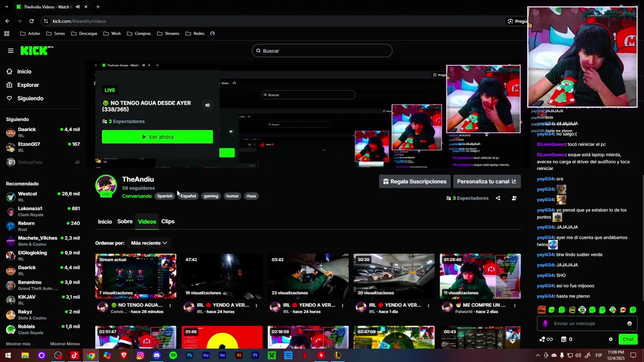Switch to Inicio channel tab
644x362 pixels.
point(105,222)
